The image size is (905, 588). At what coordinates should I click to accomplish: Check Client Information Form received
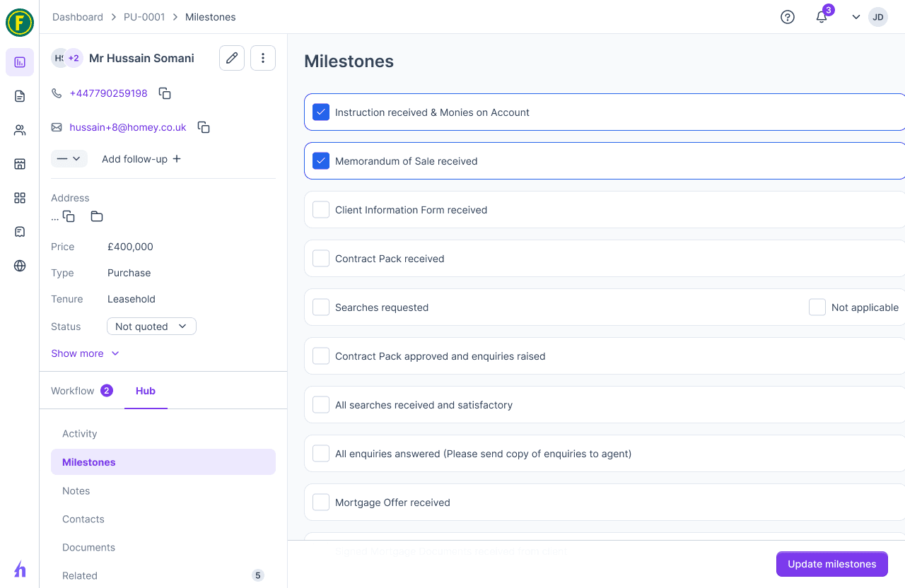point(321,210)
